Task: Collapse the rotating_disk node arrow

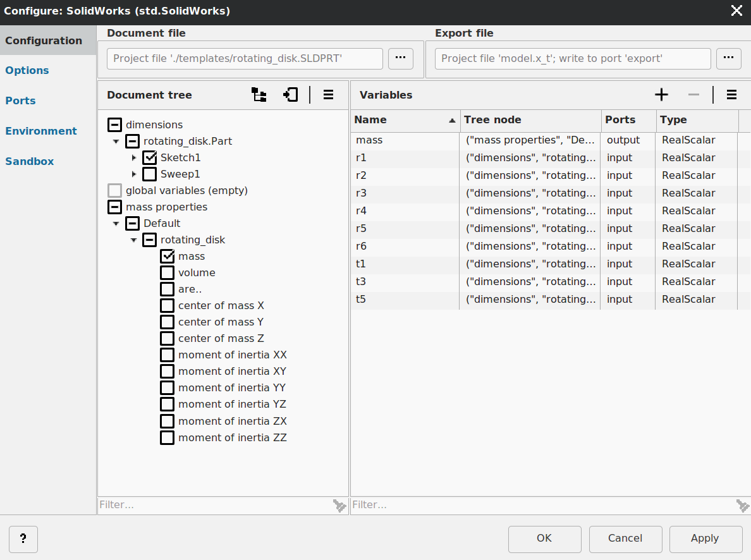Action: pyautogui.click(x=133, y=240)
